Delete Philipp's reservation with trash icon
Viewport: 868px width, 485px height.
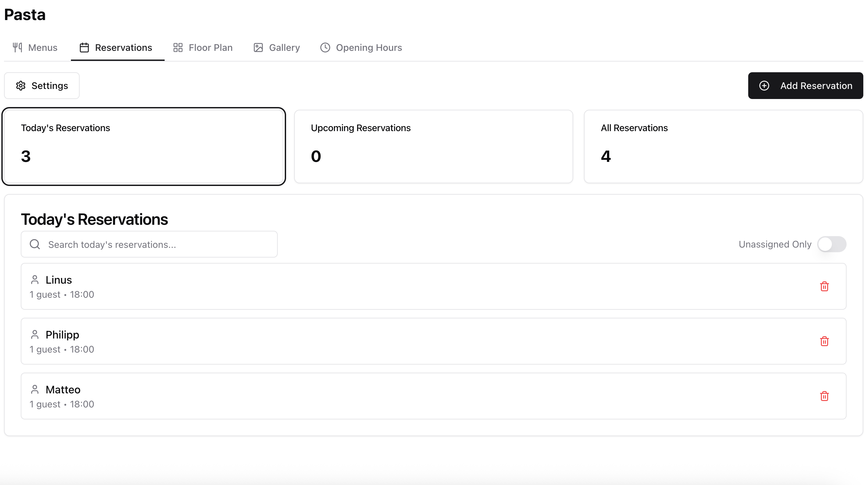(824, 341)
